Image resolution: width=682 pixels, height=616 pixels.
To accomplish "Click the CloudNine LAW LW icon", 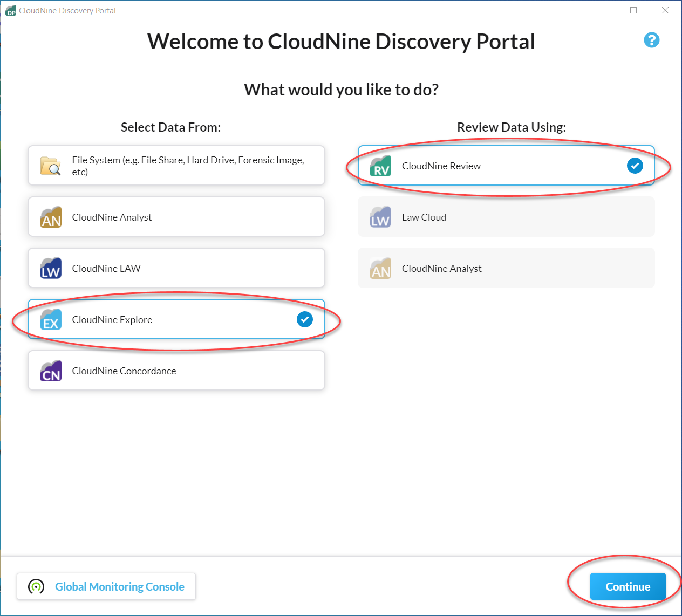I will 50,268.
